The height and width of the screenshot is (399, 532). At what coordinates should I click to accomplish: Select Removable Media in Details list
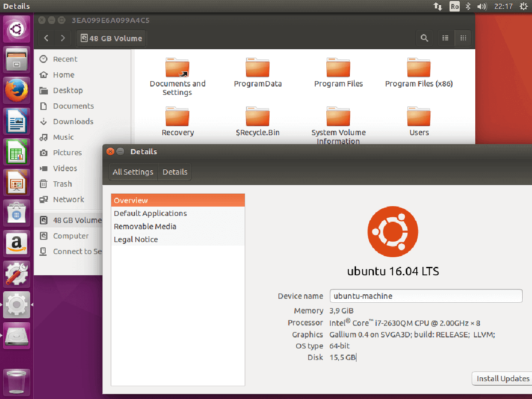pyautogui.click(x=178, y=226)
